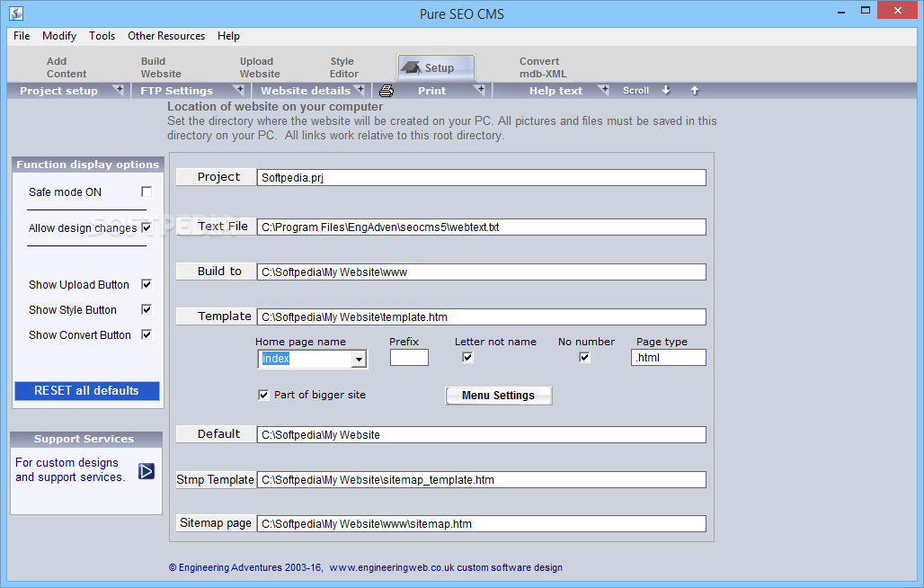This screenshot has width=924, height=588.
Task: Switch to the Add Content tab
Action: 66,67
